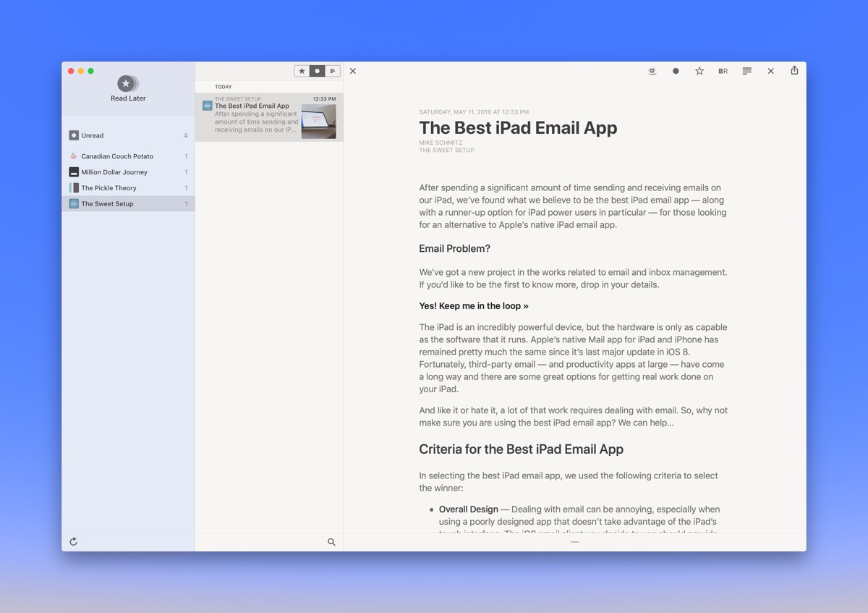Switch to reader view with lines icon
868x613 pixels.
[x=747, y=71]
